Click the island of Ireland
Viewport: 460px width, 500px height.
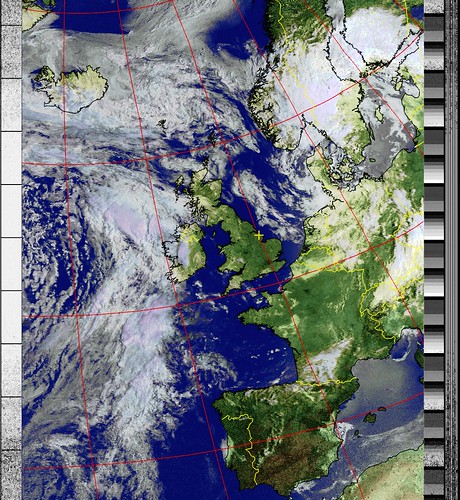[x=185, y=254]
